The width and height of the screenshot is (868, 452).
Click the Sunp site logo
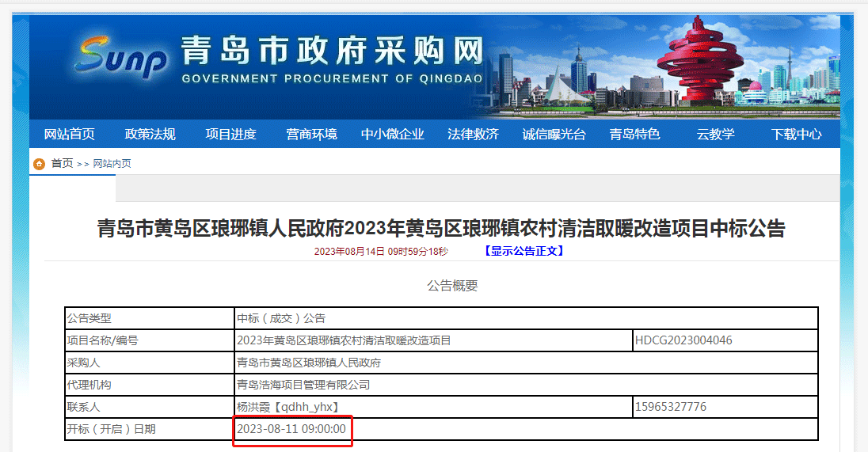pos(120,56)
